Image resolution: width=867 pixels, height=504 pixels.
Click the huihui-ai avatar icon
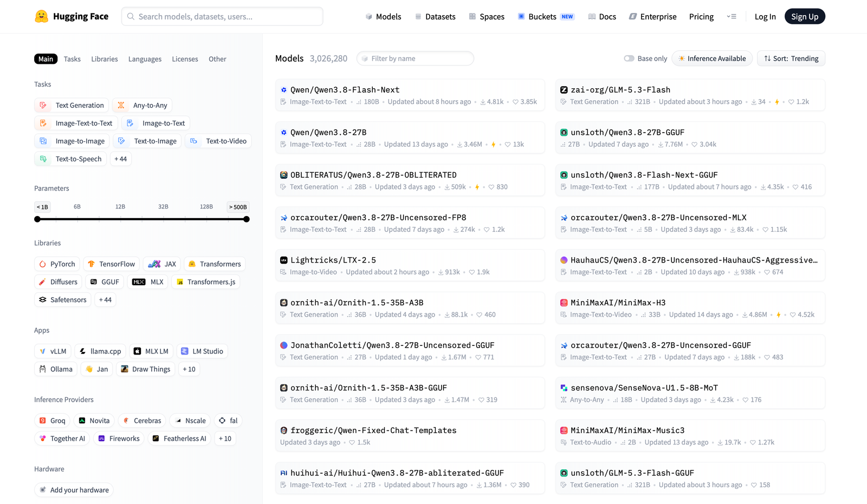point(283,473)
